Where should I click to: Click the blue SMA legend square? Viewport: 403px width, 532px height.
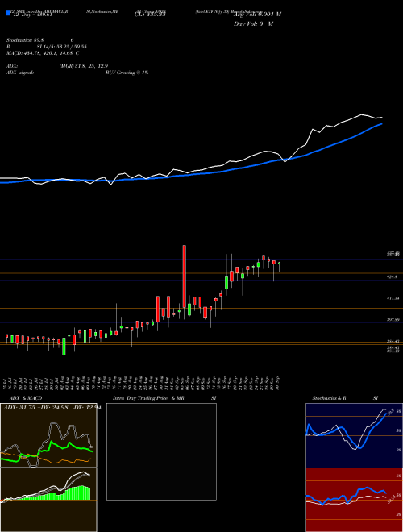point(8,13)
